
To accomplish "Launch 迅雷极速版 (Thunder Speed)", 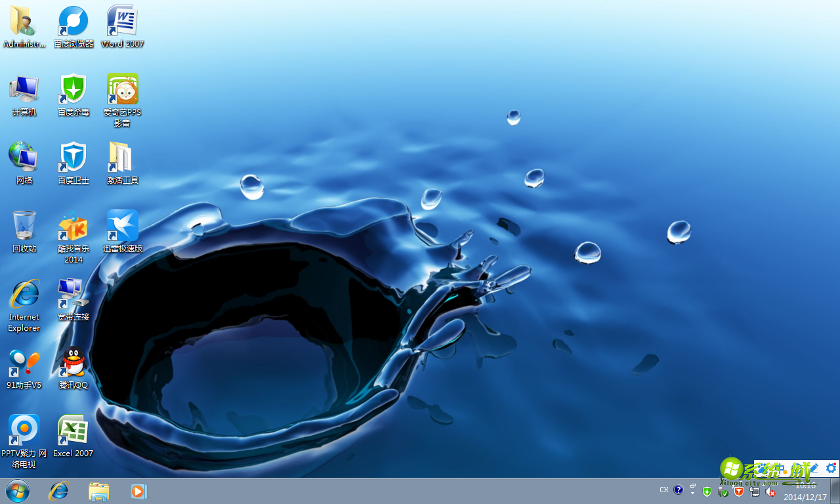I will point(122,226).
